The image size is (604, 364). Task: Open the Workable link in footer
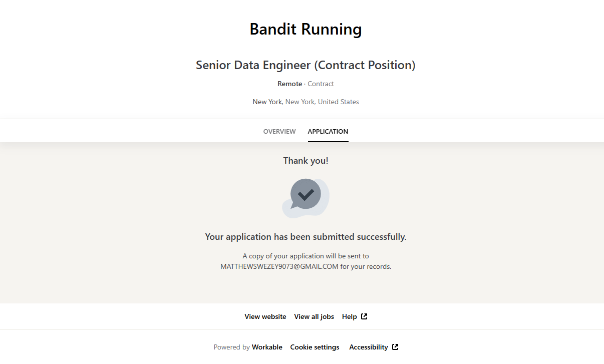[267, 347]
